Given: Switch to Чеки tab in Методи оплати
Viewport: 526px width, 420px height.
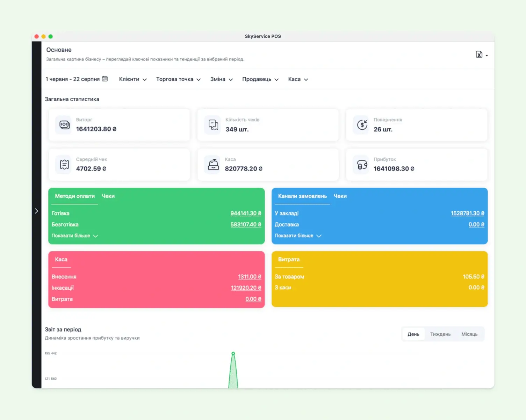Looking at the screenshot, I should pos(108,196).
